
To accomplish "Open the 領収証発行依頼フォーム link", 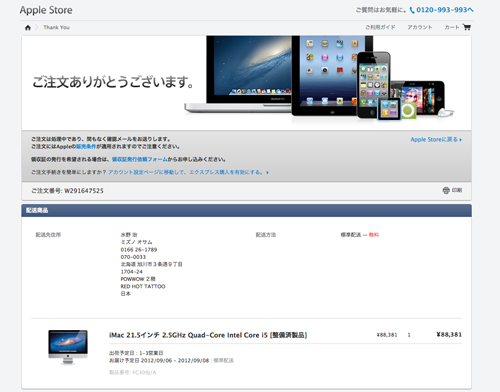I will pyautogui.click(x=140, y=159).
